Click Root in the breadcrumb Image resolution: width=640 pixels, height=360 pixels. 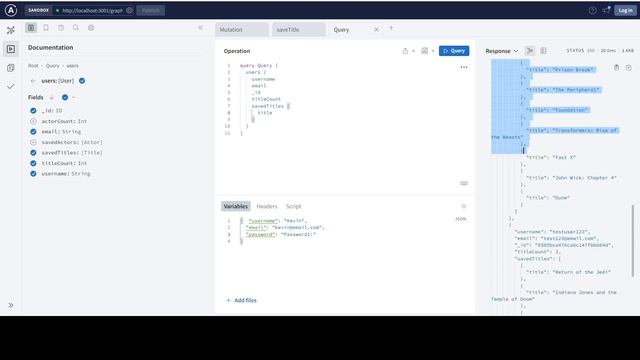[x=33, y=66]
